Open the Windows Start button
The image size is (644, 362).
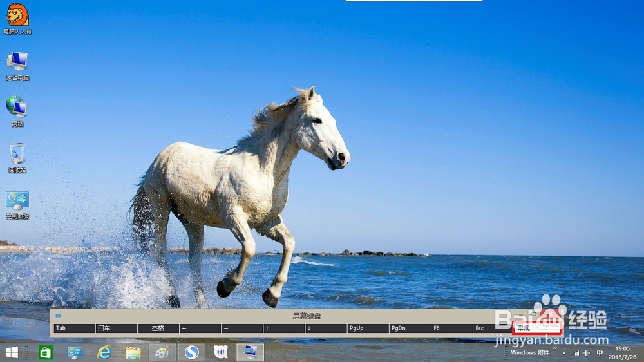[12, 352]
